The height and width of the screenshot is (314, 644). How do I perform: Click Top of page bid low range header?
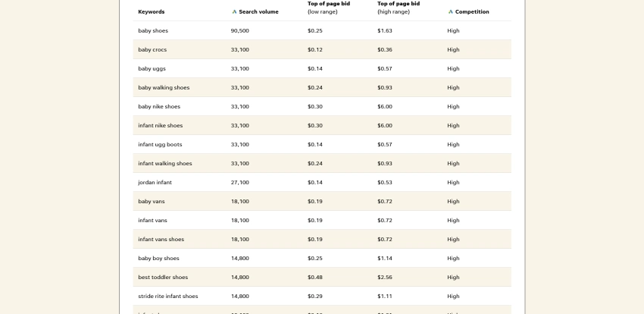(x=329, y=8)
